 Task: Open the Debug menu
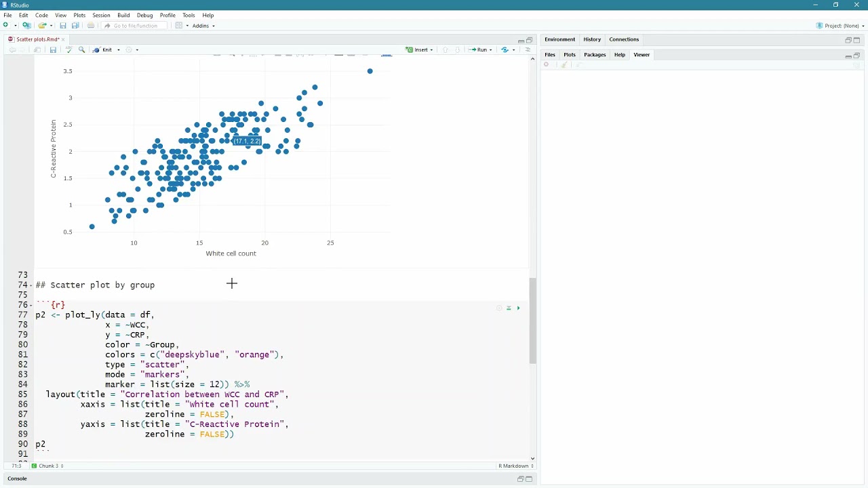click(144, 15)
